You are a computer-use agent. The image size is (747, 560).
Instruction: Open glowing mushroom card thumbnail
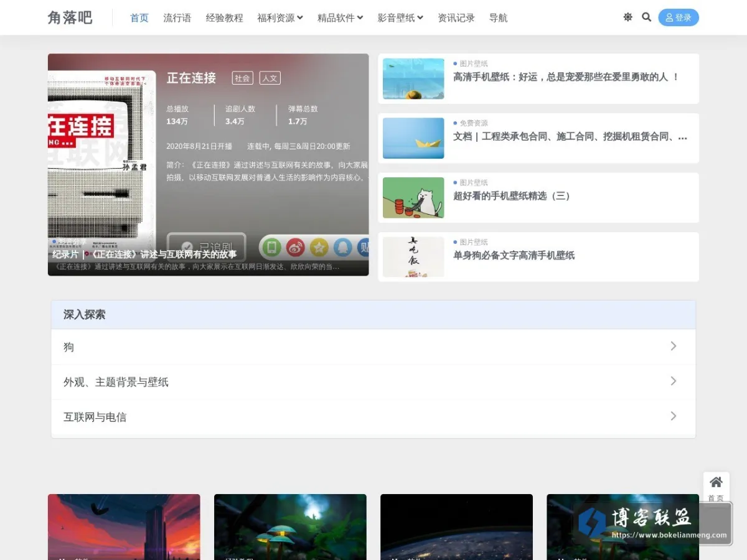click(290, 527)
